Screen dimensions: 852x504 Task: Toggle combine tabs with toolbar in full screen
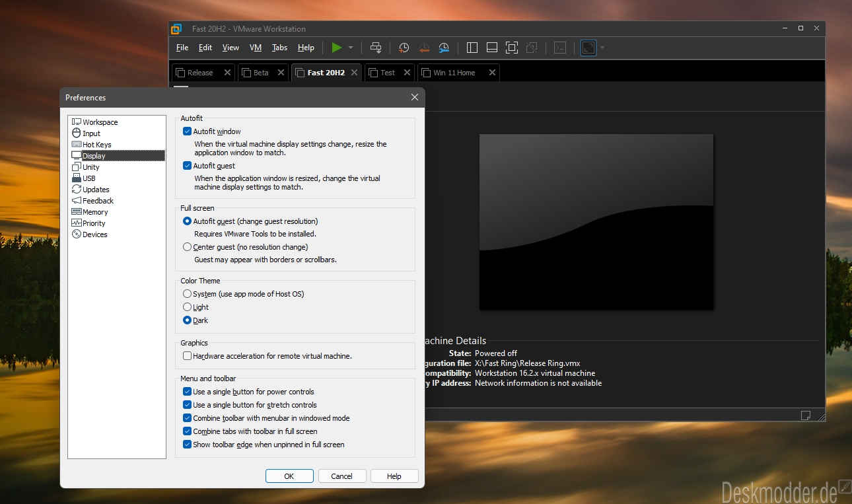pyautogui.click(x=188, y=431)
